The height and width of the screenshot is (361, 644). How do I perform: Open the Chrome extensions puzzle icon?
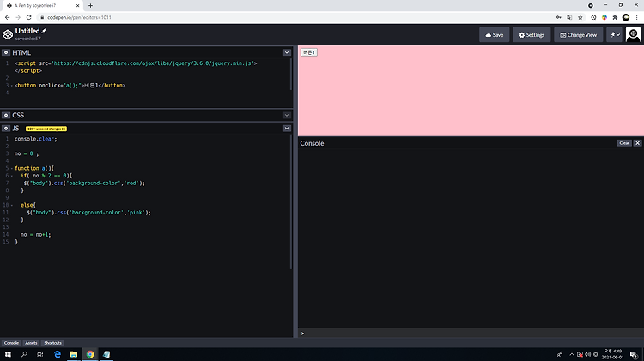coord(615,17)
